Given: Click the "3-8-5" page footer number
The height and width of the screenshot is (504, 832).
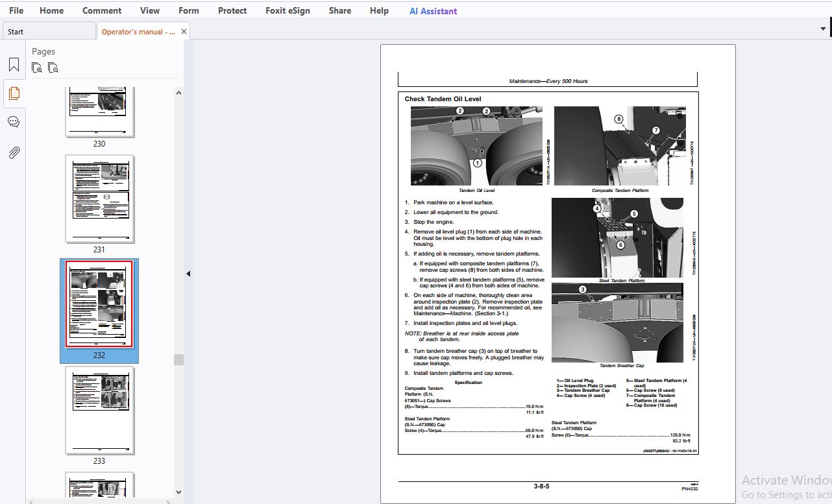Looking at the screenshot, I should 541,486.
